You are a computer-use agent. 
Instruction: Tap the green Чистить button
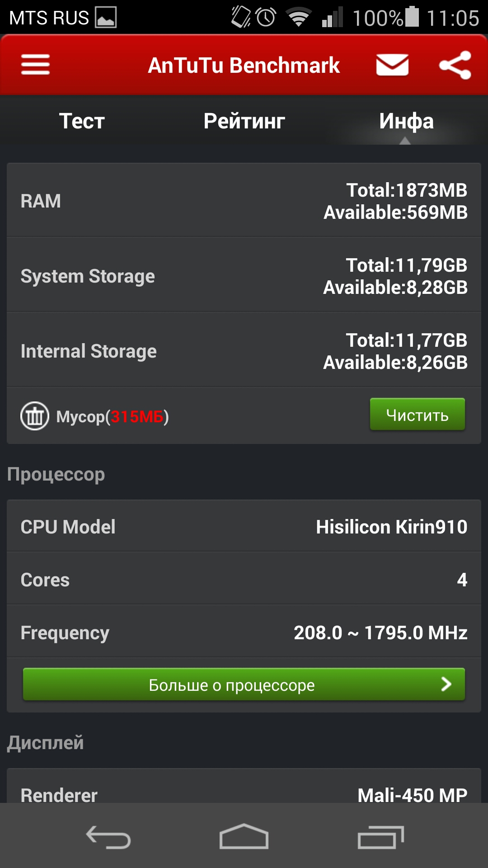(418, 414)
